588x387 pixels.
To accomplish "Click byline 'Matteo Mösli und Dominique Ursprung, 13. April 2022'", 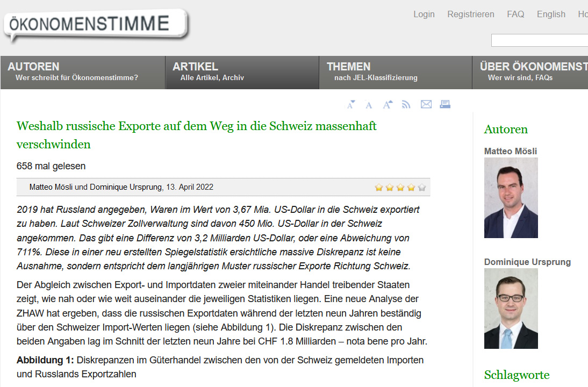I will click(x=121, y=187).
